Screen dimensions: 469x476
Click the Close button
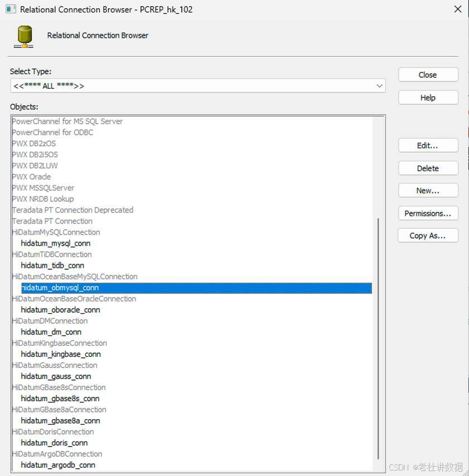coord(428,75)
